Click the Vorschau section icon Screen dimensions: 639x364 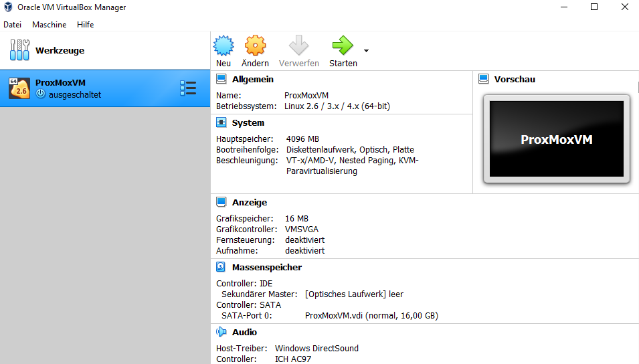coord(484,79)
